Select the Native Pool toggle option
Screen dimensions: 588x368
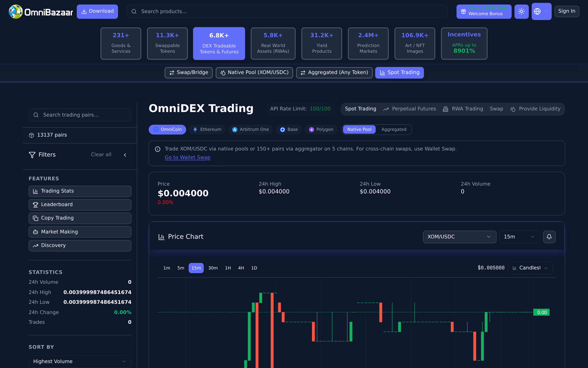coord(359,129)
